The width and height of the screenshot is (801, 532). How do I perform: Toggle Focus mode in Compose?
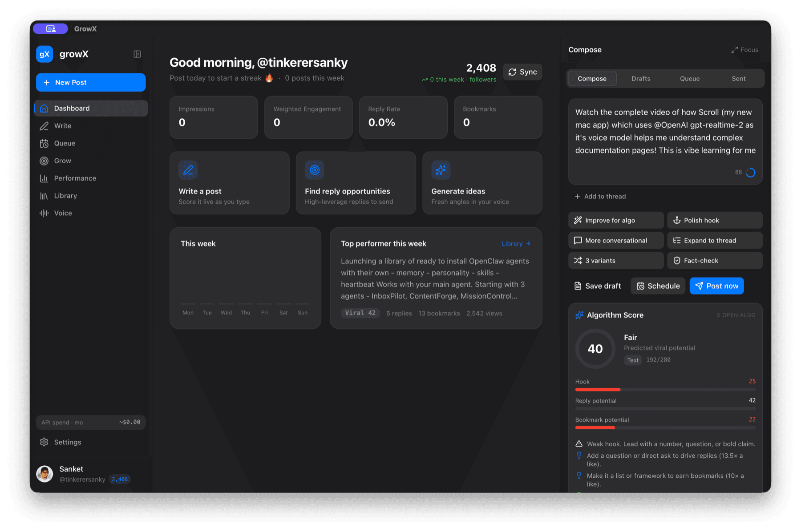pos(745,50)
